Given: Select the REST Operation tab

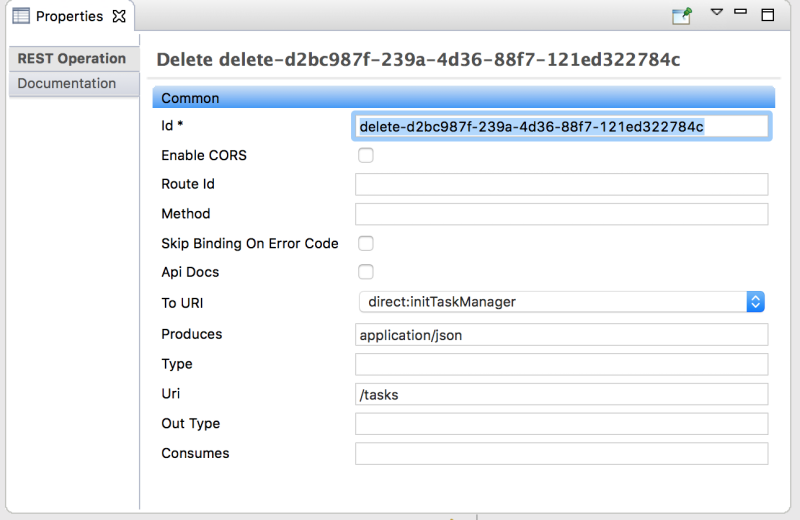Looking at the screenshot, I should point(72,58).
